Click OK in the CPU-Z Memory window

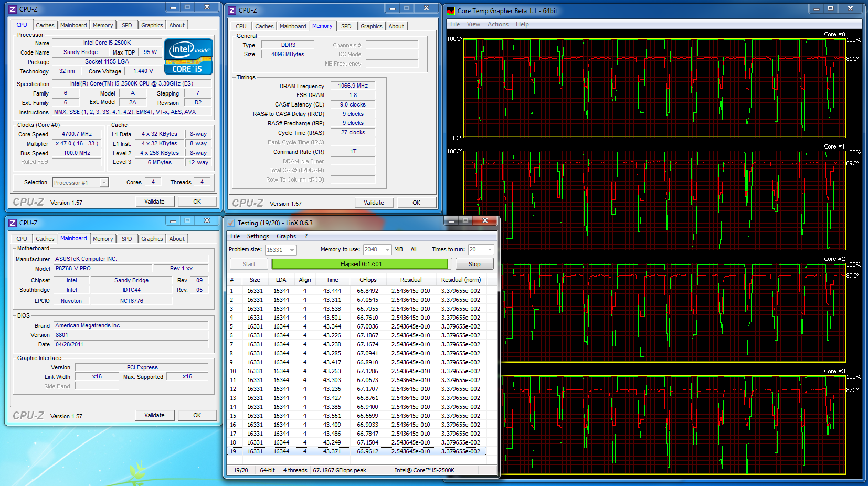click(416, 203)
